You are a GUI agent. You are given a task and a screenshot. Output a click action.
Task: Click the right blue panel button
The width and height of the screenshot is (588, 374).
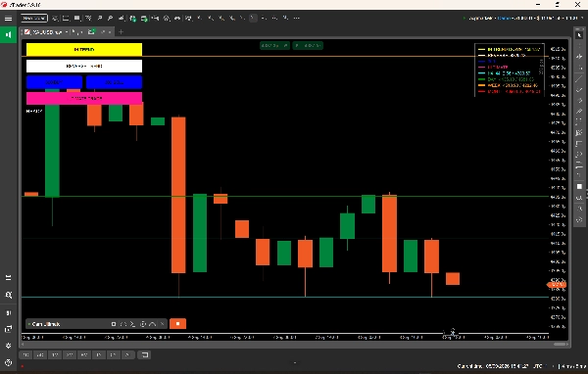[x=114, y=82]
